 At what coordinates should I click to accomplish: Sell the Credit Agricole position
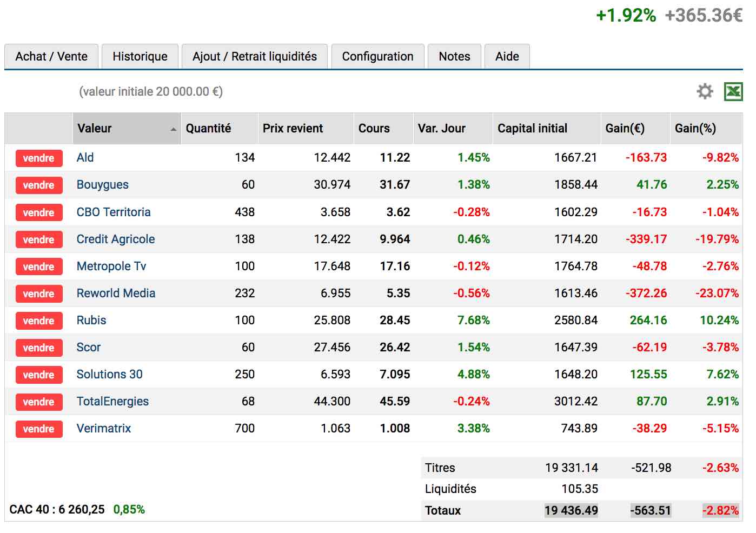39,239
